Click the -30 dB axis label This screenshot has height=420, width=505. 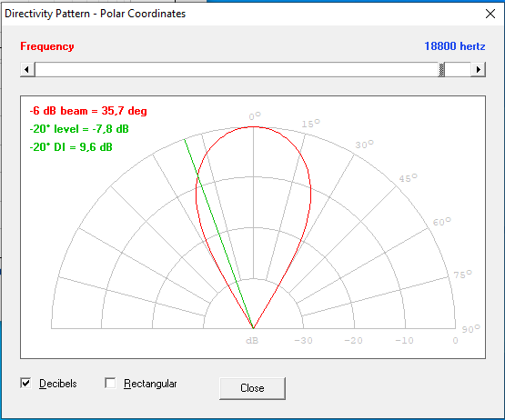pos(303,341)
